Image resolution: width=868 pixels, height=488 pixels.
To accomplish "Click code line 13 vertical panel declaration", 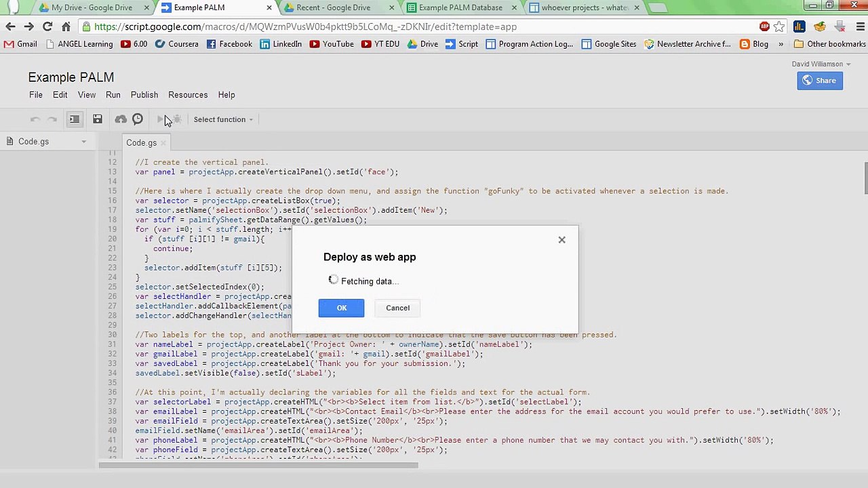I will 267,172.
